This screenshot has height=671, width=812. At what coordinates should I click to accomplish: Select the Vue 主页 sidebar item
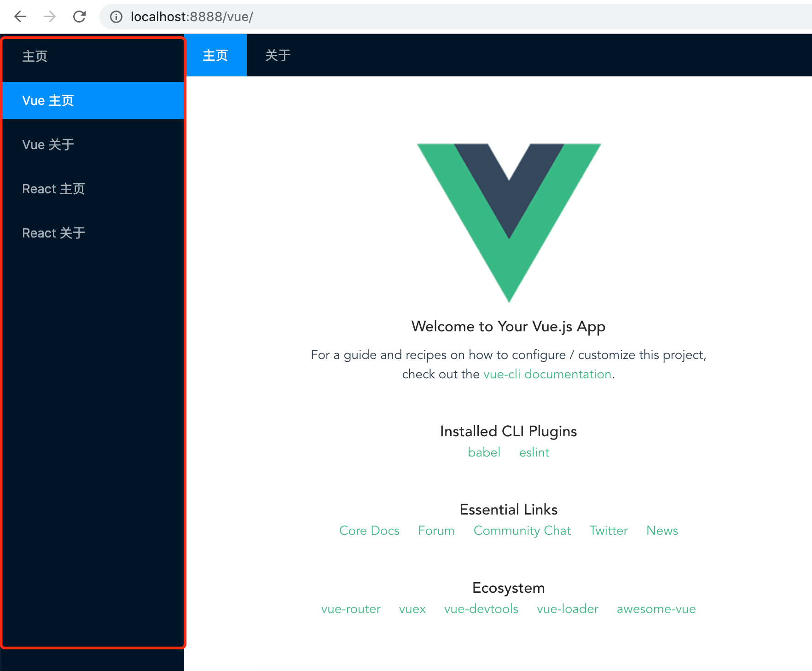tap(93, 100)
